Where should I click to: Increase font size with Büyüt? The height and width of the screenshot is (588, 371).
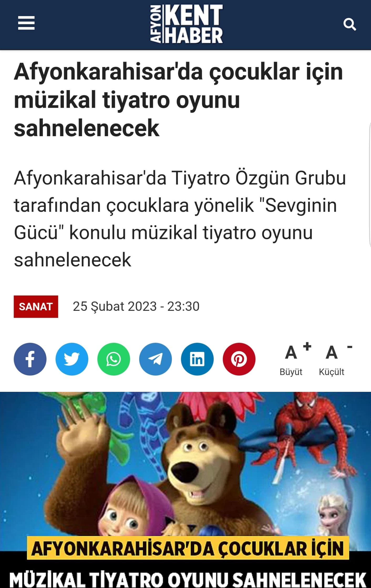294,359
